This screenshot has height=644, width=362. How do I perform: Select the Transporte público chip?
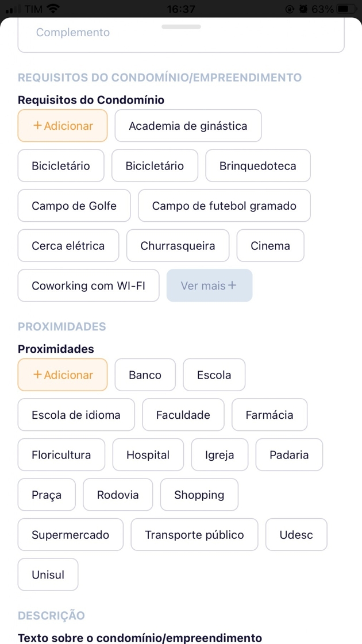click(194, 535)
